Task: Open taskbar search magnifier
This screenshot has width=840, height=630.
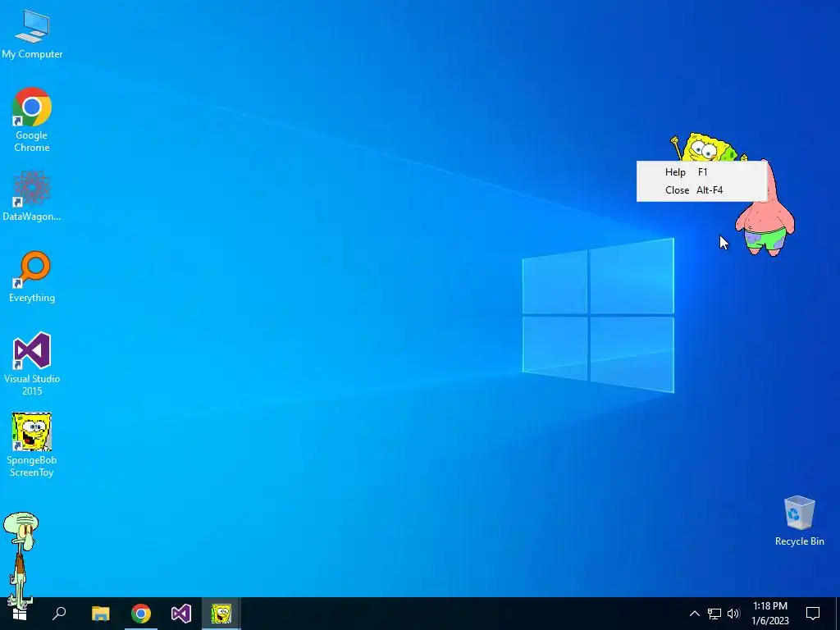Action: [x=59, y=614]
